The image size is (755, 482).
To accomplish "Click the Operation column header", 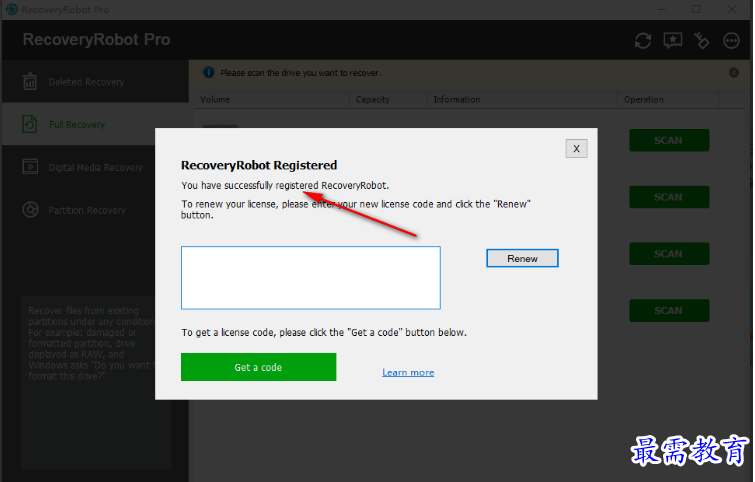I will [x=668, y=99].
